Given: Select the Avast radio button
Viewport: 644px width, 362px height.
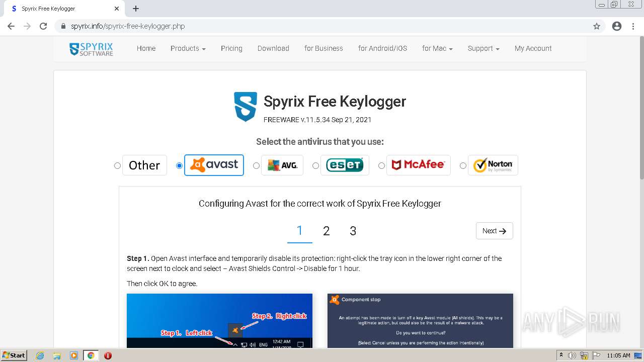Looking at the screenshot, I should tap(179, 165).
